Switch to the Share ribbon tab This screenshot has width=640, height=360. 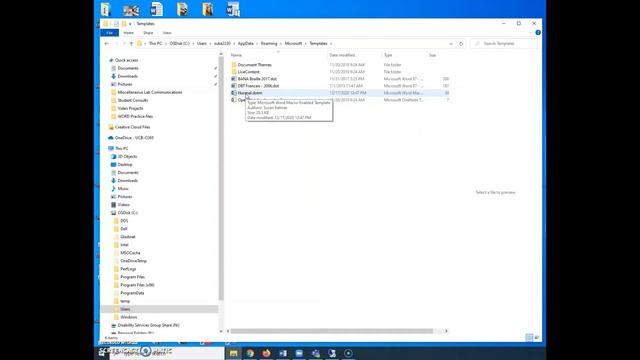[148, 33]
